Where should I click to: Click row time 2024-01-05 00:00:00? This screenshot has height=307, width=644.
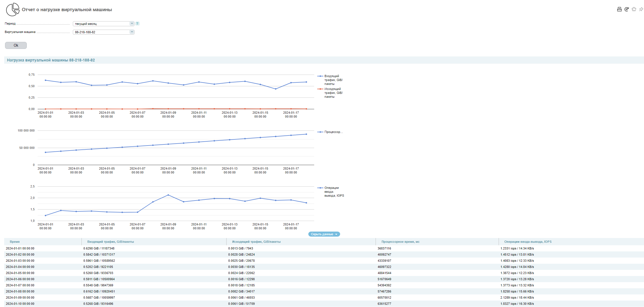click(20, 273)
